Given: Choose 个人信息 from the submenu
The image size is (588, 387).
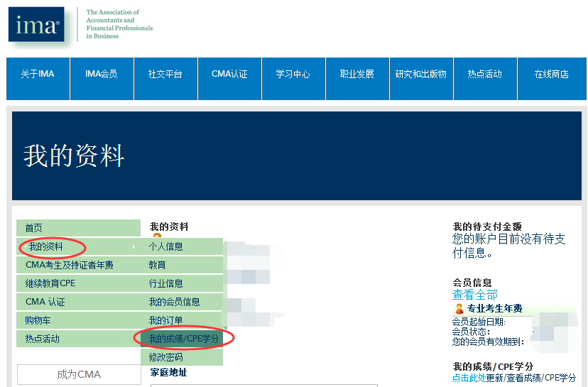Looking at the screenshot, I should [182, 246].
